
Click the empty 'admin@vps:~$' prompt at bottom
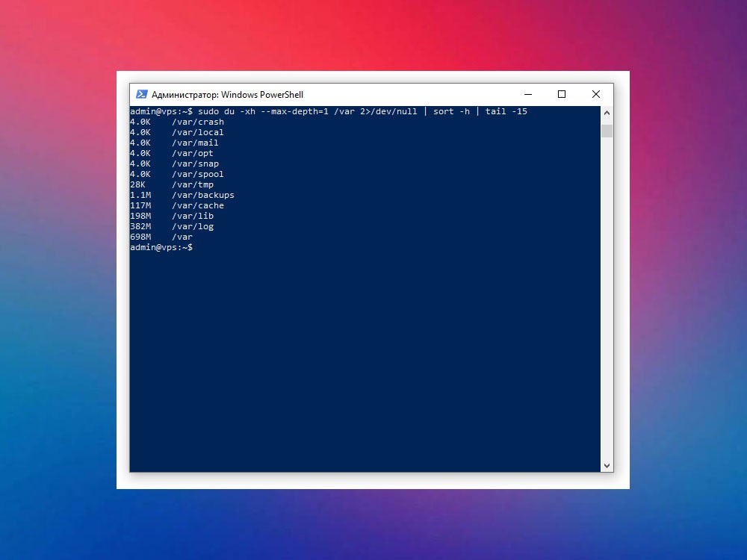point(161,248)
